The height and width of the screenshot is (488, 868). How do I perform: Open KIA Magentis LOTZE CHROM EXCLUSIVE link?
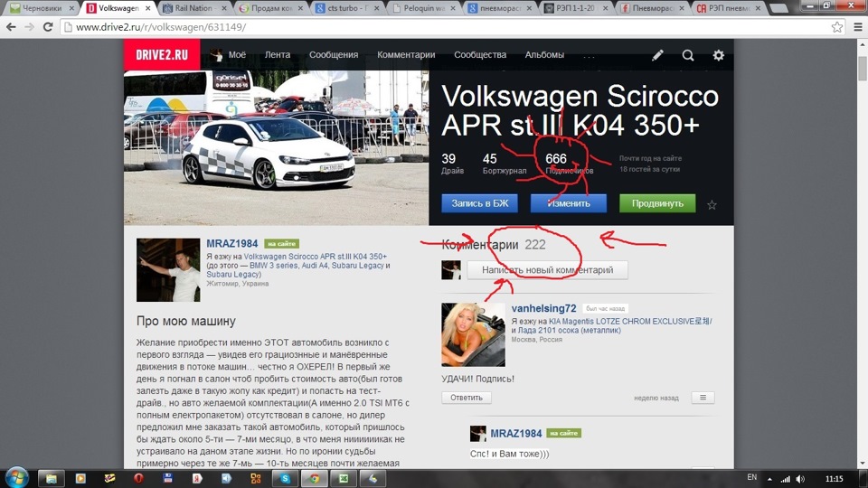630,321
